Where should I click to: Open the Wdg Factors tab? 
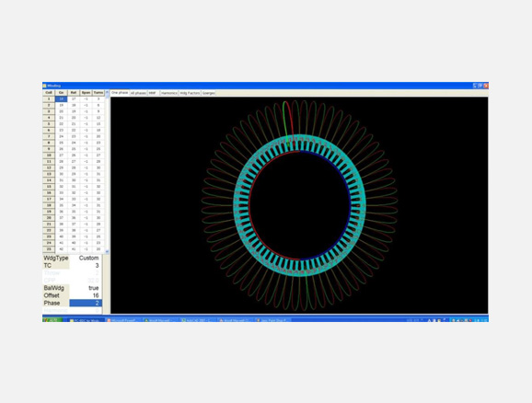pos(190,93)
